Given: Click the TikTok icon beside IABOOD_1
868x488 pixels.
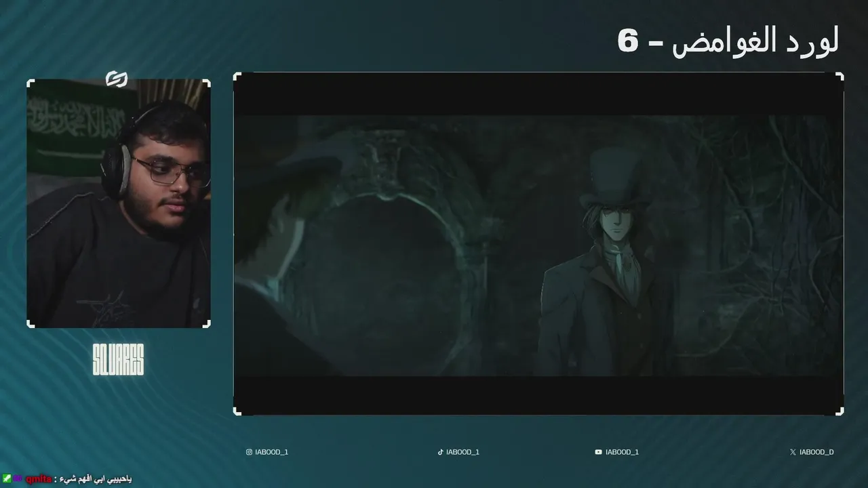Looking at the screenshot, I should (x=440, y=452).
